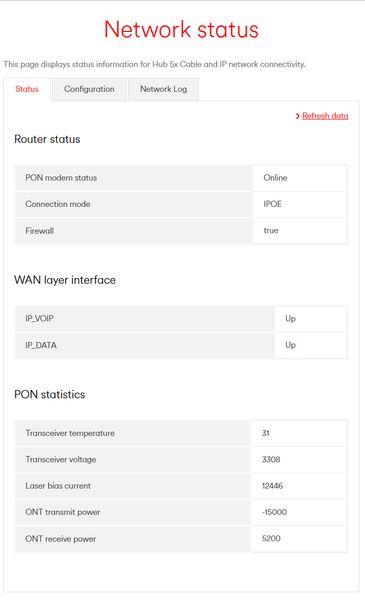Click the red chevron beside Refresh data
The height and width of the screenshot is (600, 365).
coord(298,116)
